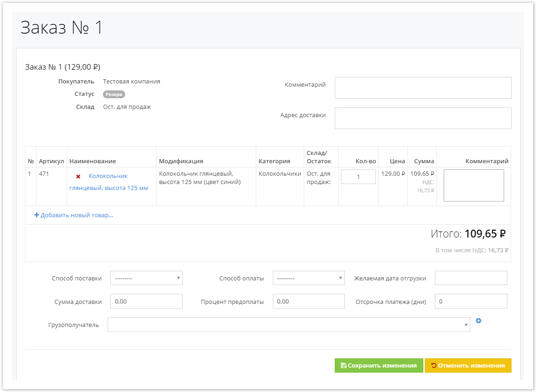This screenshot has height=392, width=536.
Task: Open the Способ поставки dropdown
Action: point(146,278)
